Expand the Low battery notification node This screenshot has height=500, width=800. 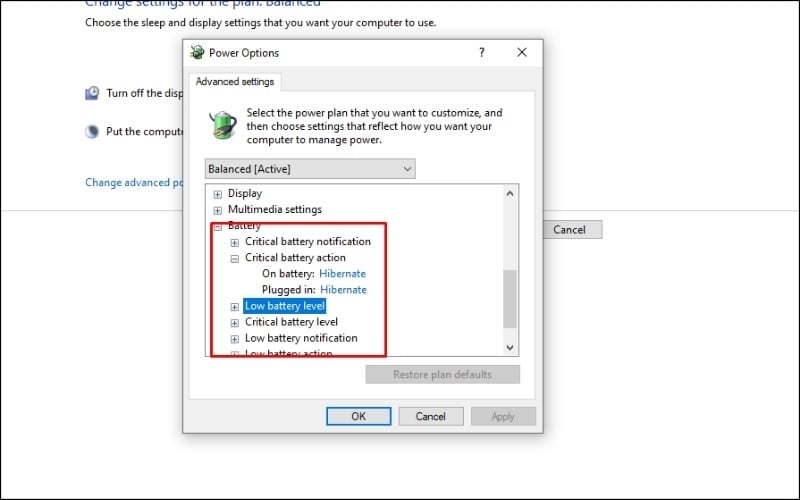235,339
